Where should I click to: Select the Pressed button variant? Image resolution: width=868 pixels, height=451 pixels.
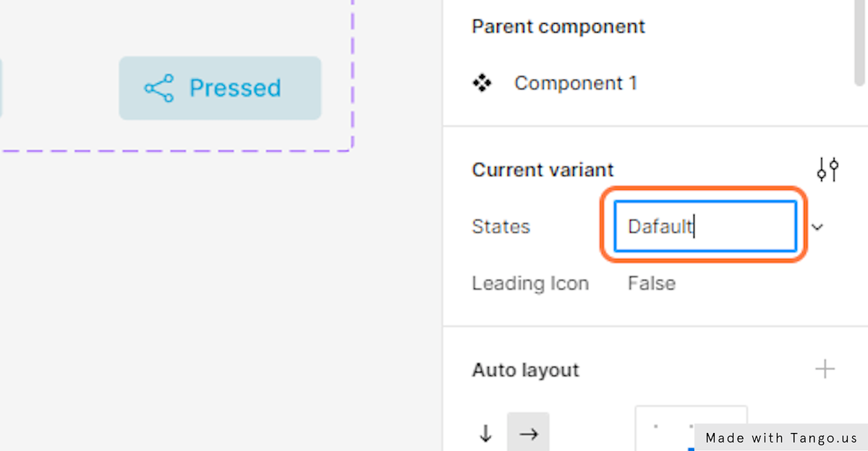click(x=220, y=88)
